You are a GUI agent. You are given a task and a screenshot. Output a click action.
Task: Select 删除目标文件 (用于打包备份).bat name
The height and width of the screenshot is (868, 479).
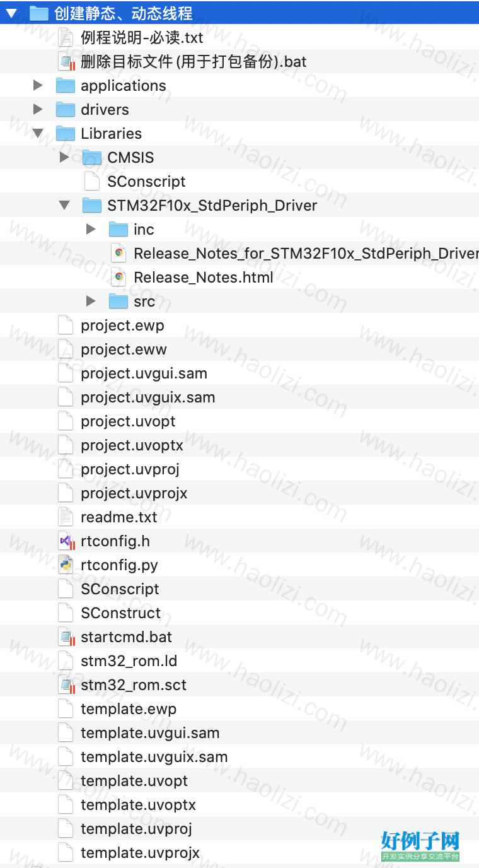[x=193, y=61]
